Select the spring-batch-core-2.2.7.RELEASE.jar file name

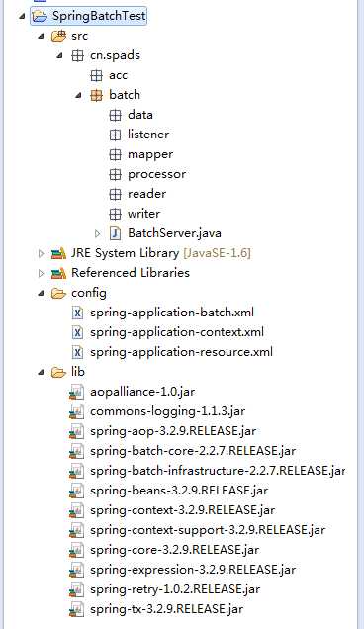[193, 451]
